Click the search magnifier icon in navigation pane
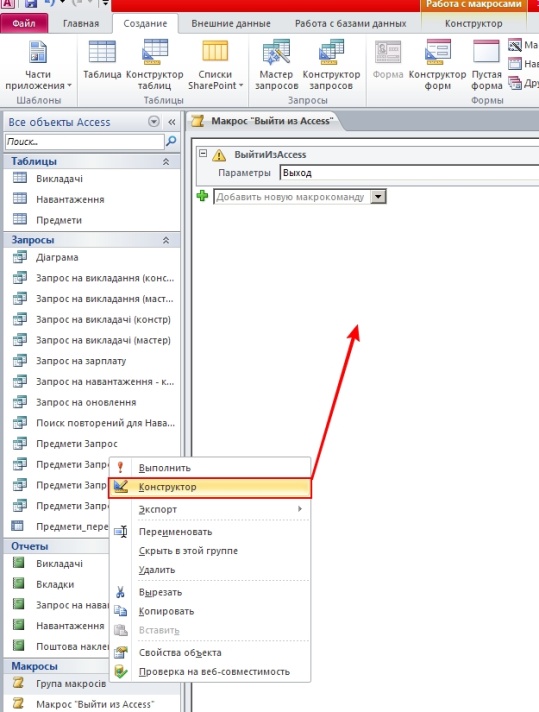 click(x=171, y=142)
